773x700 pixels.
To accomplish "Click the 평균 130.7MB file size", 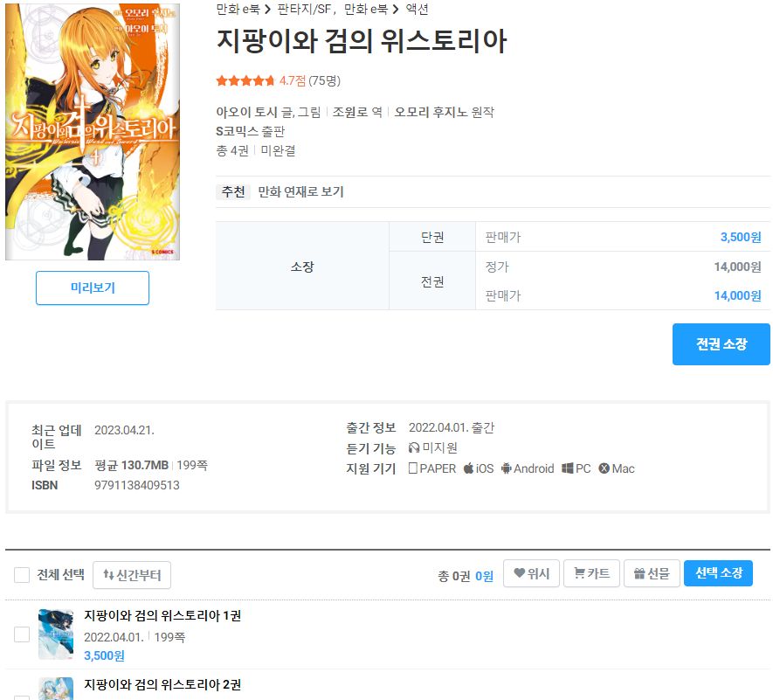I will pos(132,465).
